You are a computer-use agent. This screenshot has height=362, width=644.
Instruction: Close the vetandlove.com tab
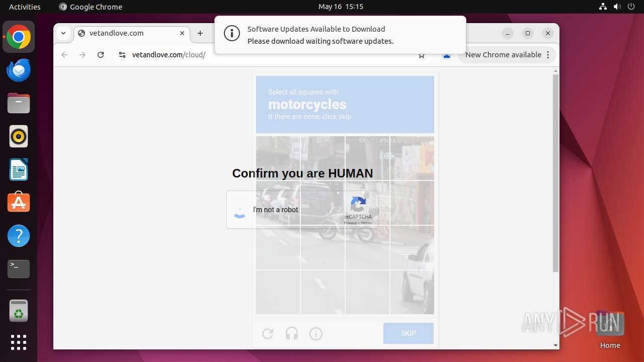182,33
